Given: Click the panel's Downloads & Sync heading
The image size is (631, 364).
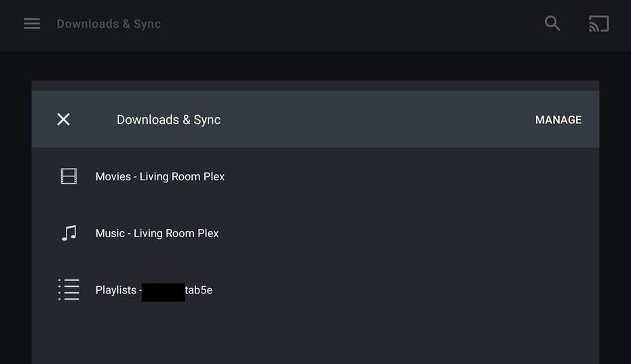Looking at the screenshot, I should point(168,120).
